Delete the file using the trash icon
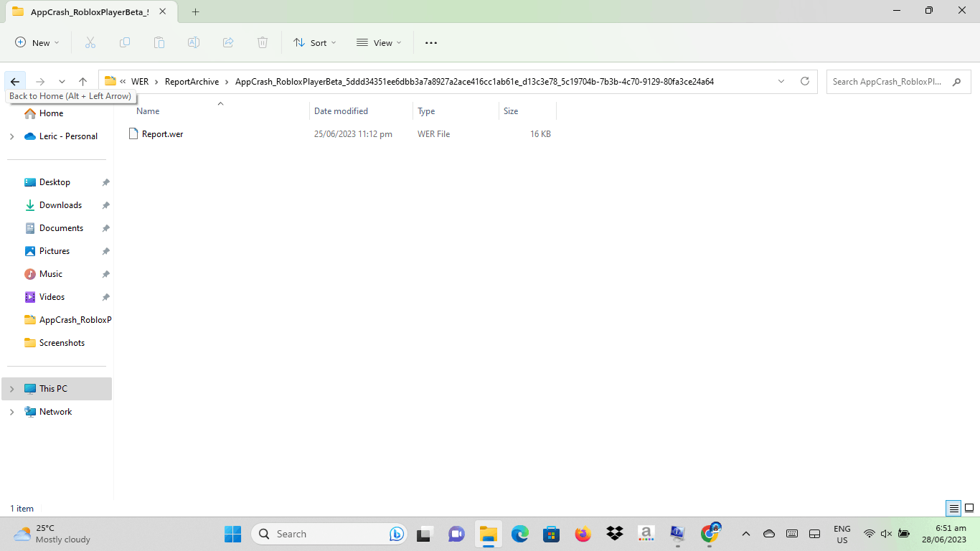The height and width of the screenshot is (551, 980). tap(262, 42)
